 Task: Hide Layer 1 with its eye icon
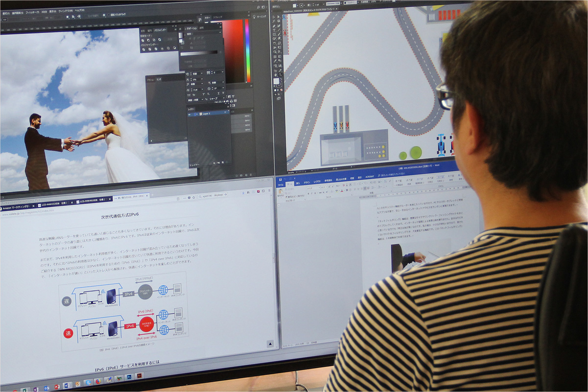[x=189, y=114]
